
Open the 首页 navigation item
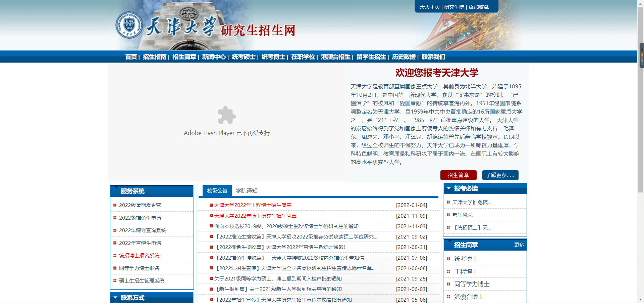point(131,57)
